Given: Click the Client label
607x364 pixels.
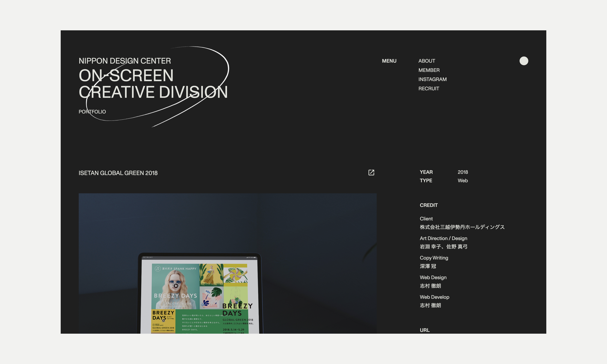Looking at the screenshot, I should click(426, 218).
